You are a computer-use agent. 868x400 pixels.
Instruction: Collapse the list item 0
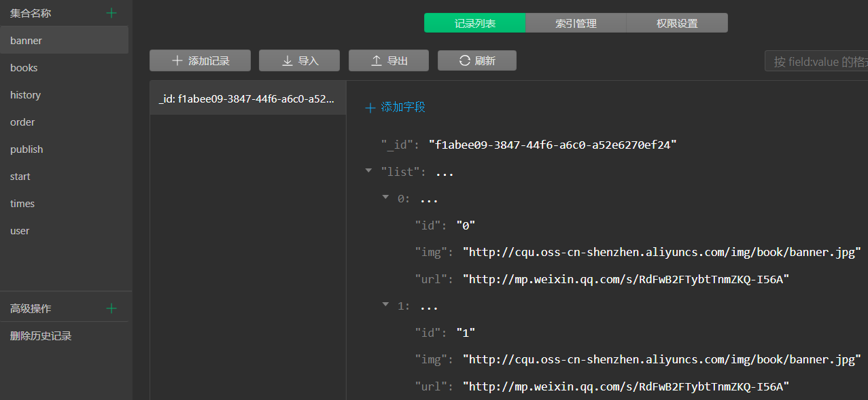[x=385, y=198]
